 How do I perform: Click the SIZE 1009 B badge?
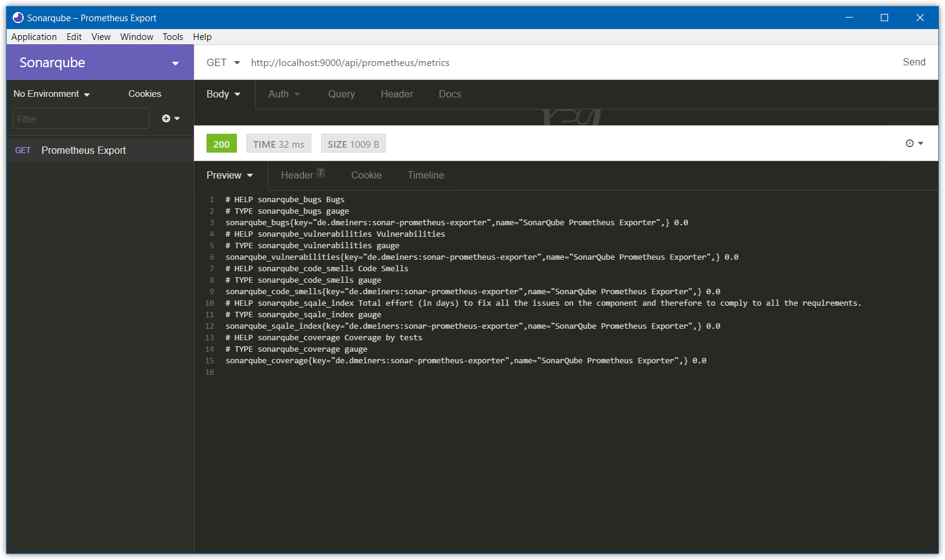[353, 143]
